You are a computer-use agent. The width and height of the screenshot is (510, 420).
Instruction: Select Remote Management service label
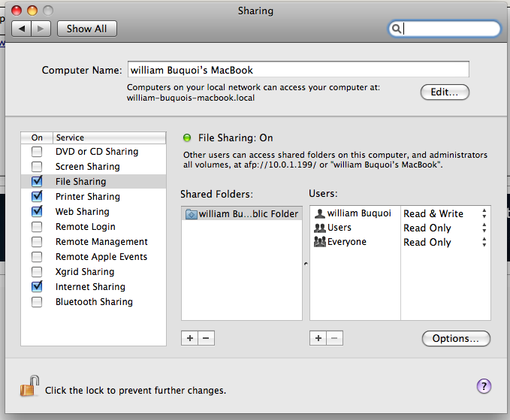pyautogui.click(x=101, y=242)
